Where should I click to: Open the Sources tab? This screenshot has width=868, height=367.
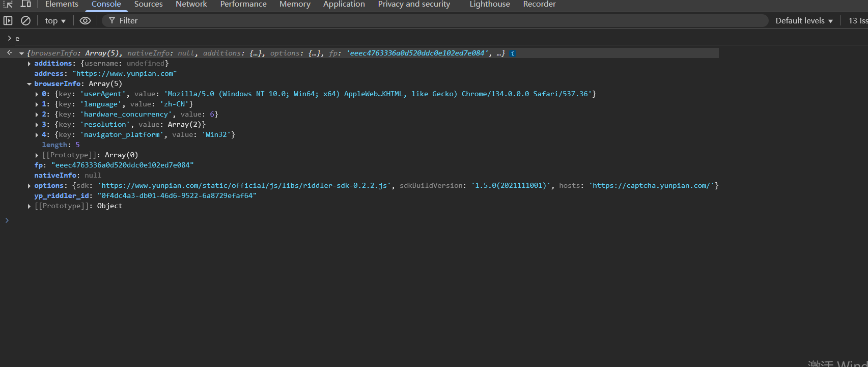148,5
